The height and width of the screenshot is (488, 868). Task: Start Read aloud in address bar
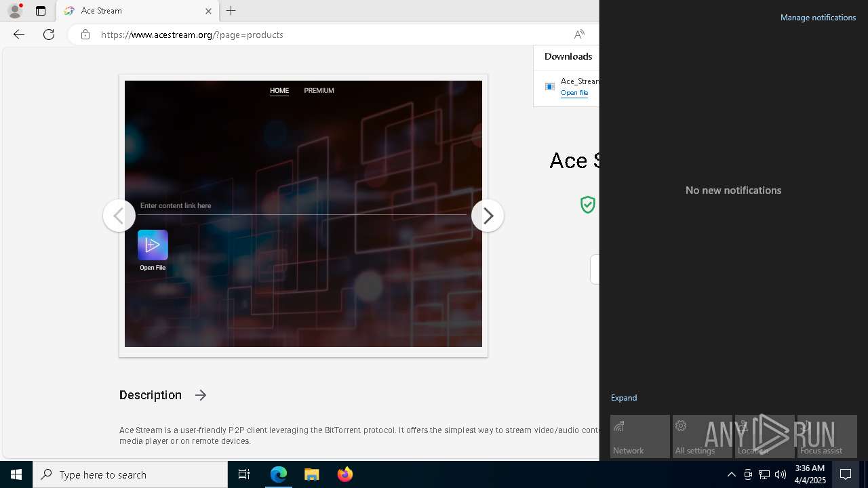(x=579, y=35)
